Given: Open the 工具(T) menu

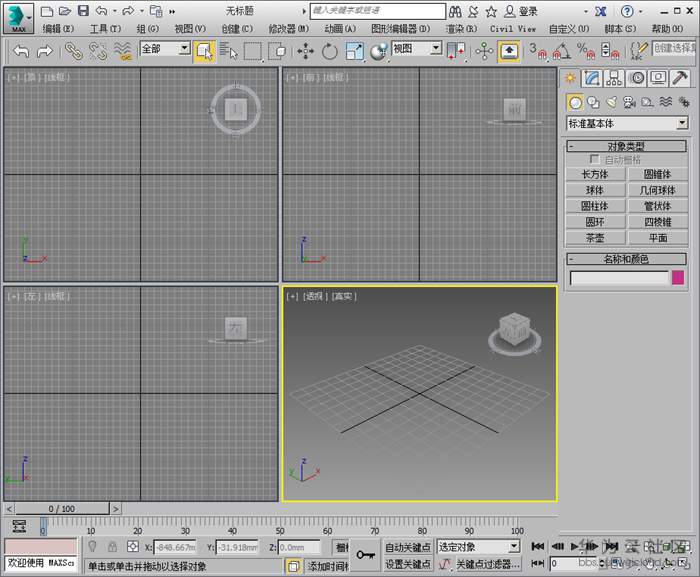Looking at the screenshot, I should [105, 29].
